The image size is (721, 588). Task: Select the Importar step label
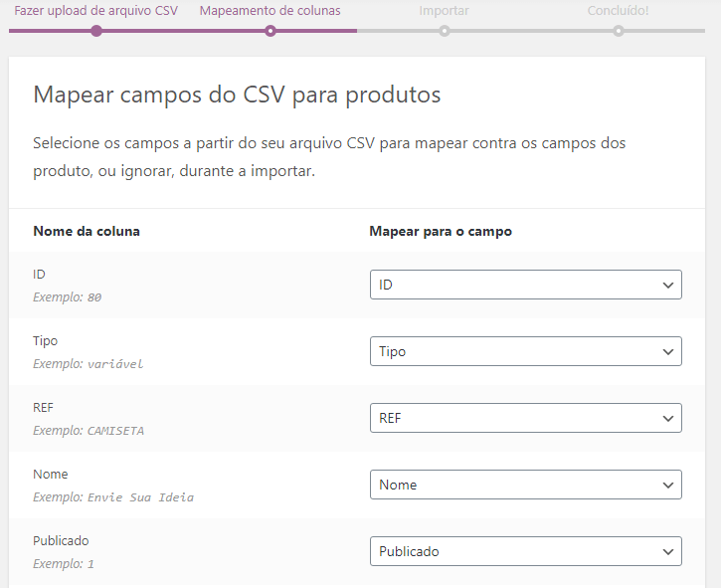pos(445,11)
